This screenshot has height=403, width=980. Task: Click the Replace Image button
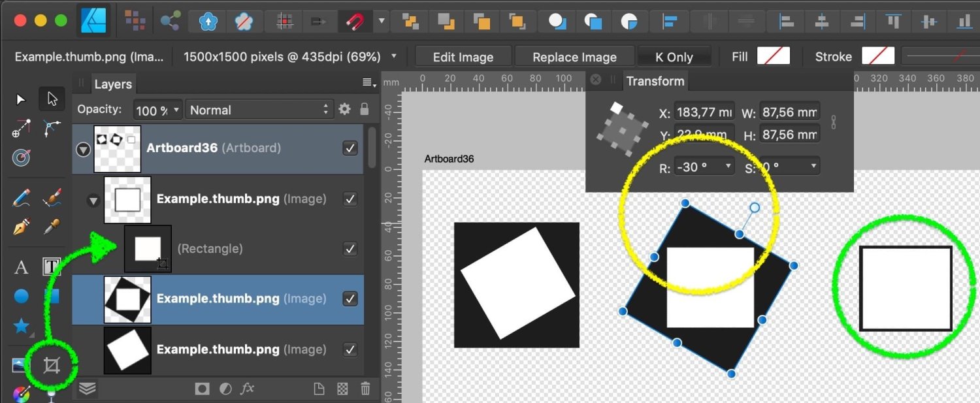(x=574, y=57)
